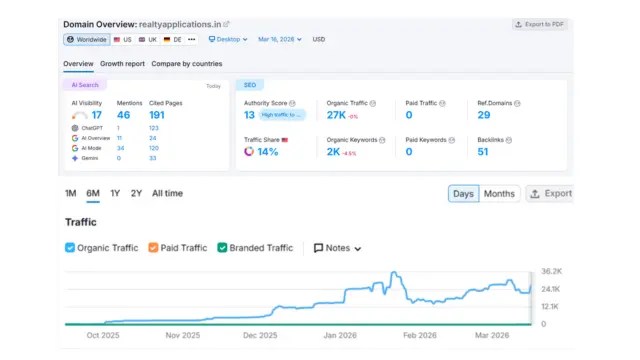Switch chart granularity to Months
The image size is (640, 360).
pos(499,194)
